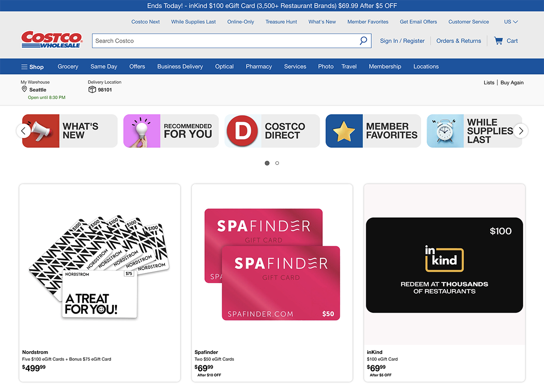This screenshot has height=392, width=544.
Task: Select the first carousel page dot
Action: [x=267, y=163]
